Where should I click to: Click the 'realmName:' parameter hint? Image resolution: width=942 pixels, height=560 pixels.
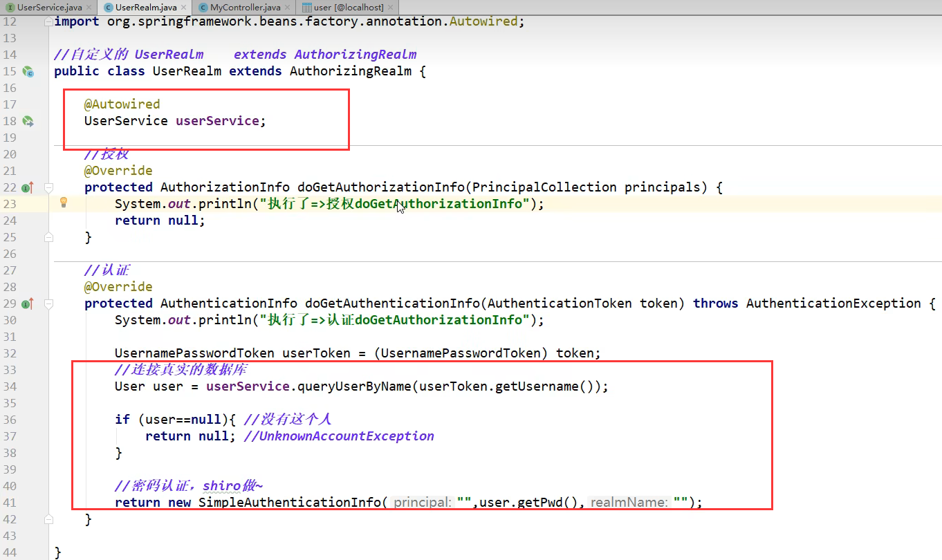pos(629,503)
